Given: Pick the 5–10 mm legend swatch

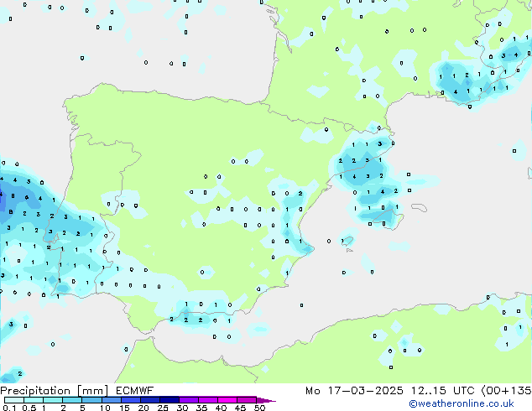Looking at the screenshot, I should 91,400.
